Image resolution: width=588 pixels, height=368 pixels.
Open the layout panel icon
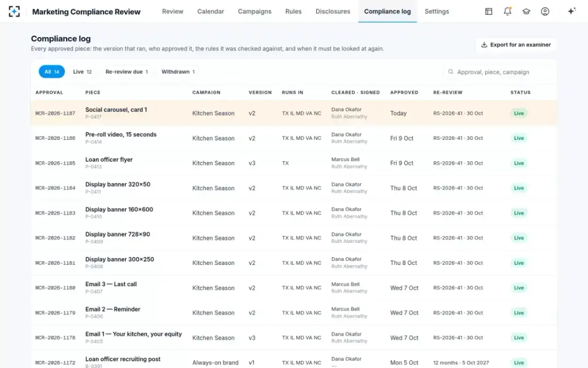(489, 11)
